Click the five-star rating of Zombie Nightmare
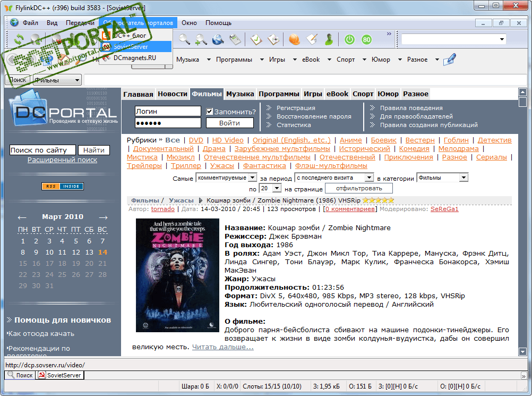 pos(379,200)
